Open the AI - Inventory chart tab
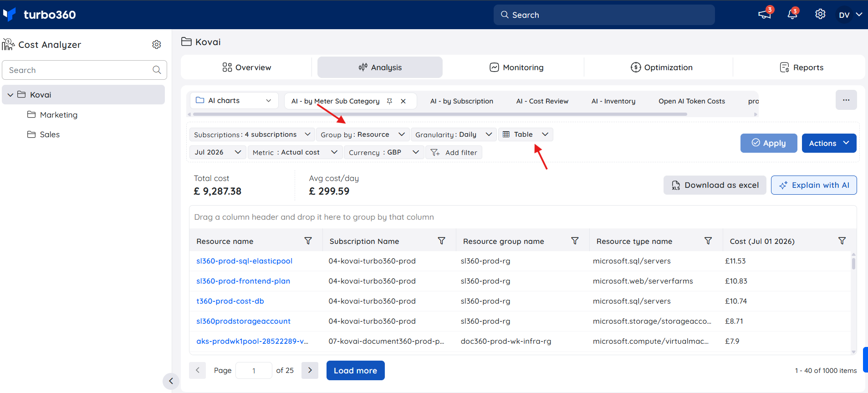Image resolution: width=868 pixels, height=393 pixels. coord(613,101)
